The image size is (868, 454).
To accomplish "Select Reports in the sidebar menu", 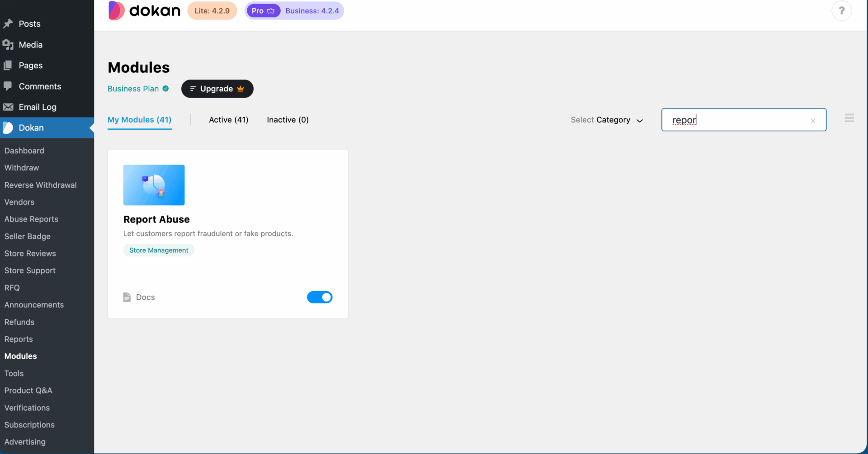I will coord(19,339).
